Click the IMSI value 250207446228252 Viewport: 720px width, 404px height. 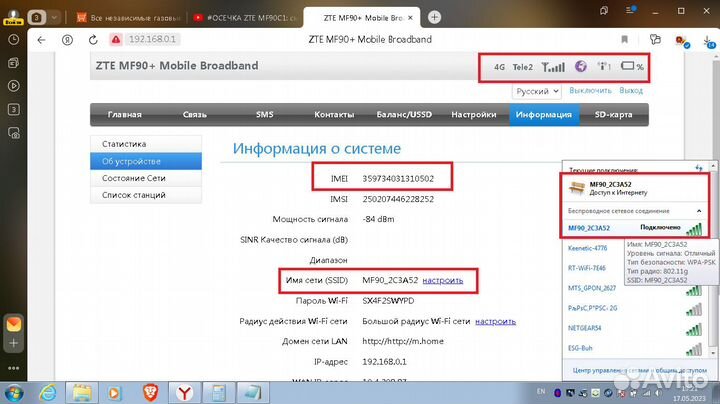pyautogui.click(x=398, y=199)
